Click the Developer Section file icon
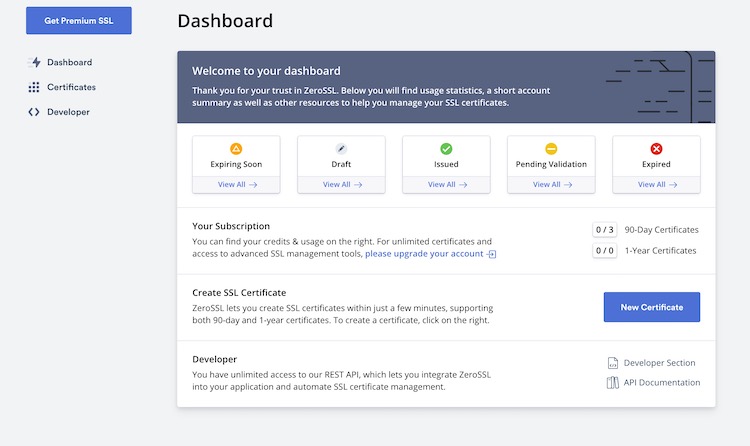This screenshot has width=750, height=446. (x=613, y=363)
